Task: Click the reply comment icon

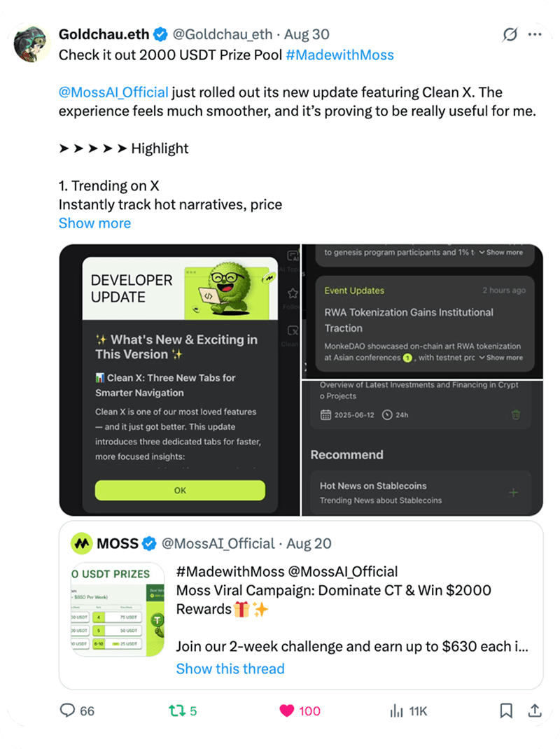Action: tap(68, 710)
